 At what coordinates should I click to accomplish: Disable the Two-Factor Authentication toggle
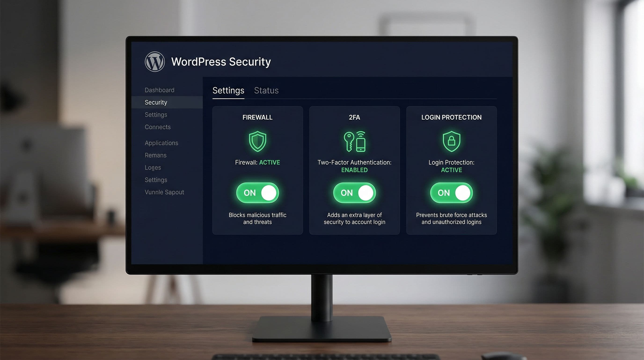355,193
